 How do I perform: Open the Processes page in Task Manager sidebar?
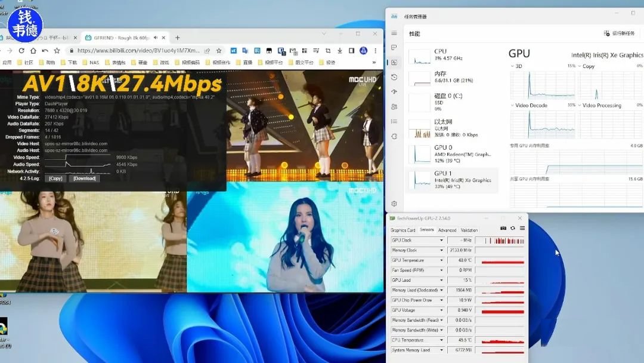[394, 47]
